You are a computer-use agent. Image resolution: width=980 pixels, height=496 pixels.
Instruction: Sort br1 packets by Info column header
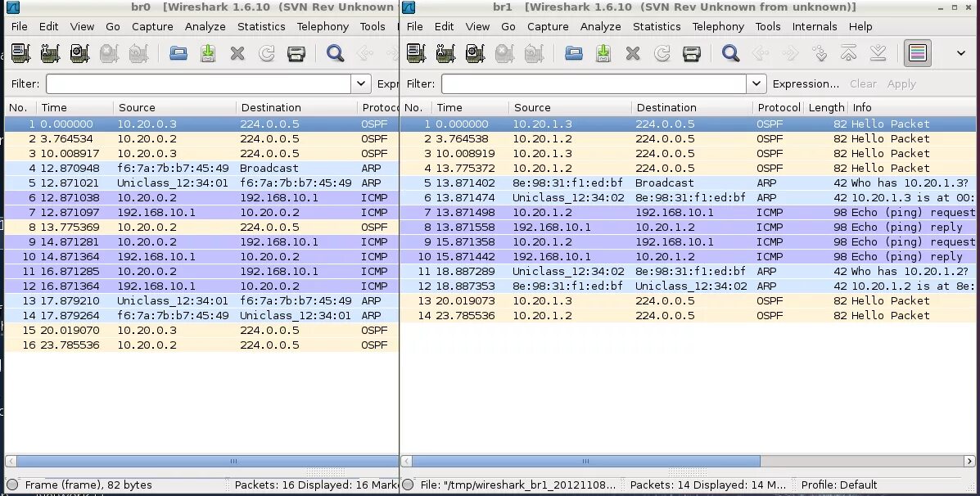tap(913, 107)
